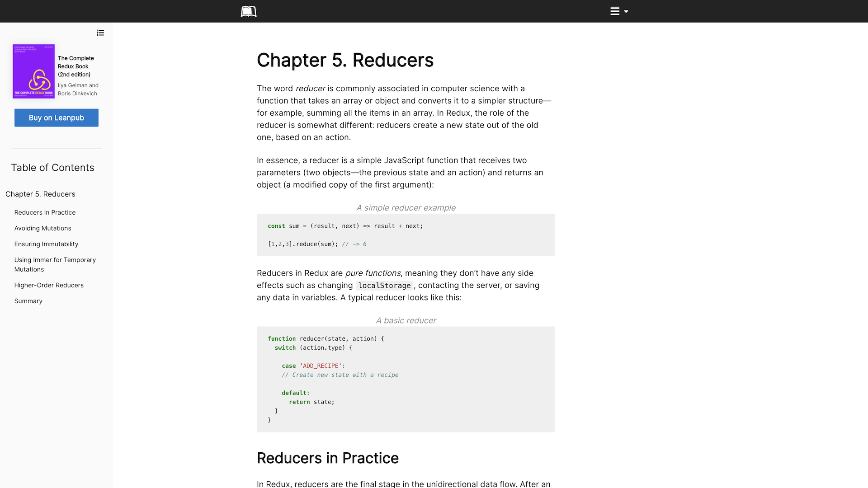Select Chapter 5. Reducers menu item
Image resolution: width=868 pixels, height=488 pixels.
coord(40,194)
